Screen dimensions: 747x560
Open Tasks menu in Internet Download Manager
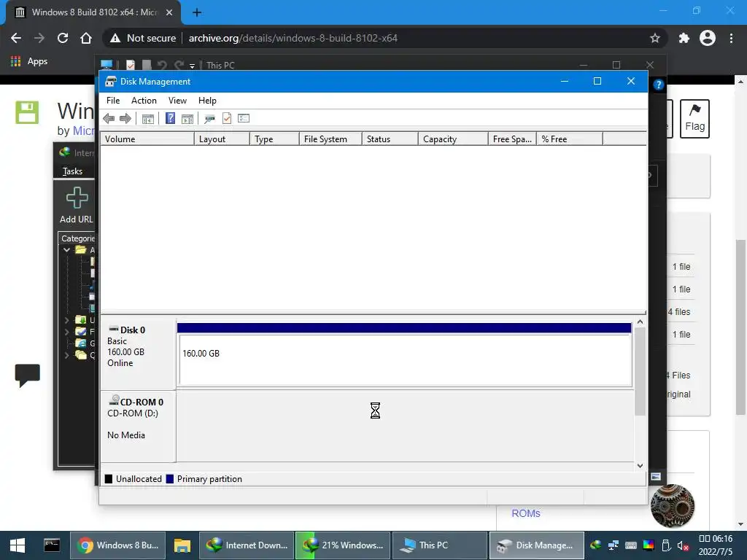pos(72,171)
